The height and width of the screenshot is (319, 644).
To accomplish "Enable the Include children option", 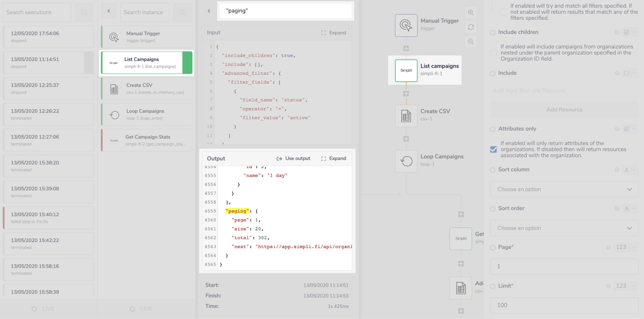I will 493,53.
